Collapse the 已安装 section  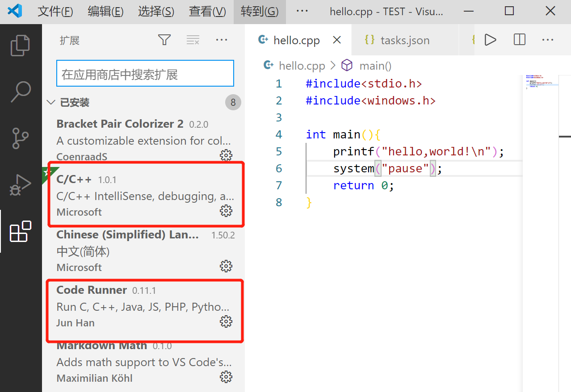[x=143, y=103]
